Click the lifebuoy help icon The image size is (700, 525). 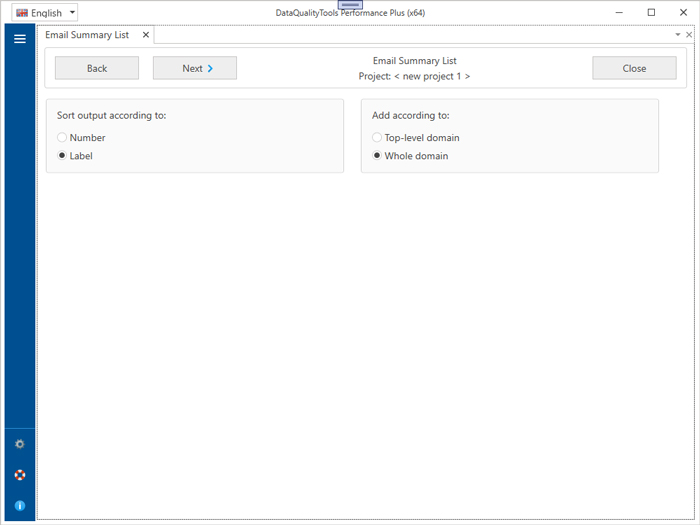[19, 475]
